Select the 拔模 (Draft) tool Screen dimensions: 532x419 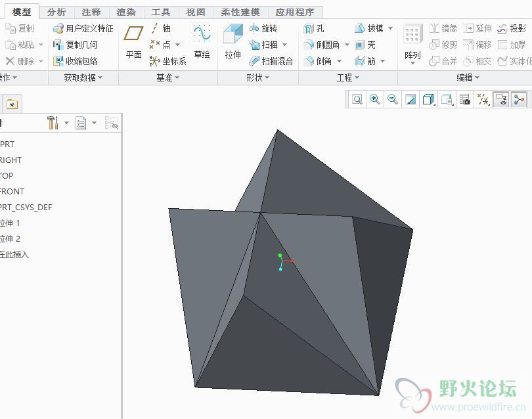(x=369, y=28)
